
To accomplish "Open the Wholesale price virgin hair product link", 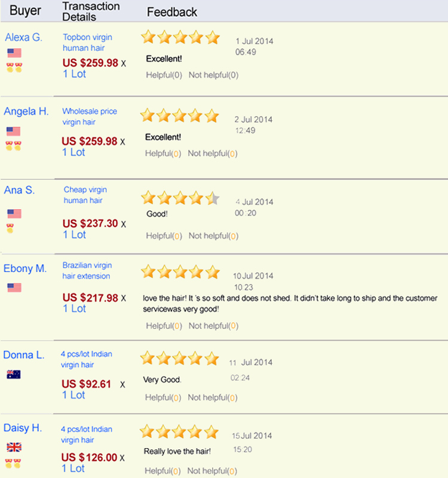I will point(90,117).
